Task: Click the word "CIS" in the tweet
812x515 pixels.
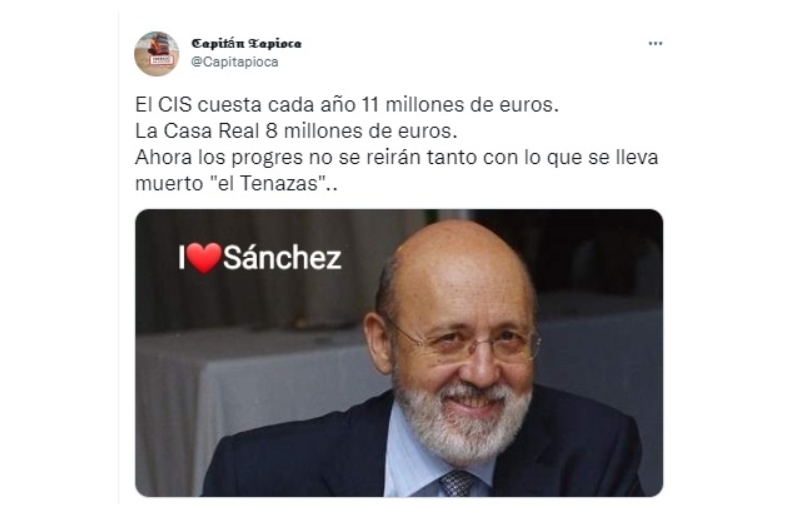Action: tap(175, 105)
